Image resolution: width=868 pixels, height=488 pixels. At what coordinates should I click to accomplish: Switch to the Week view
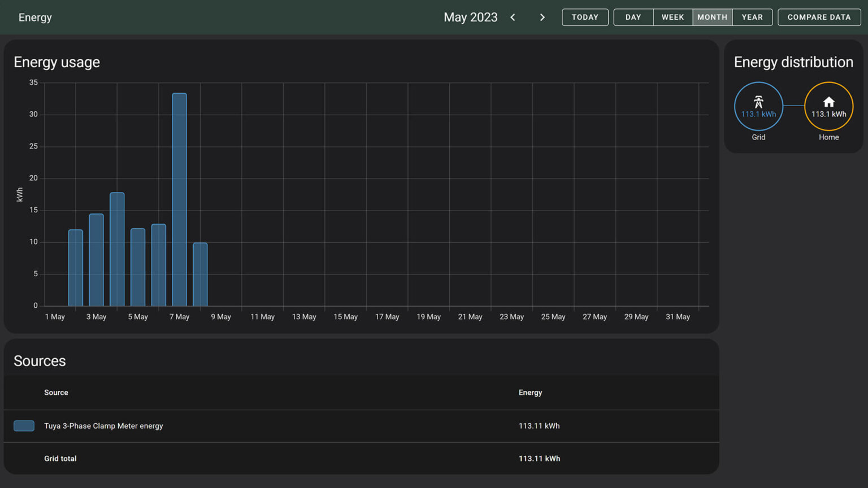coord(672,18)
